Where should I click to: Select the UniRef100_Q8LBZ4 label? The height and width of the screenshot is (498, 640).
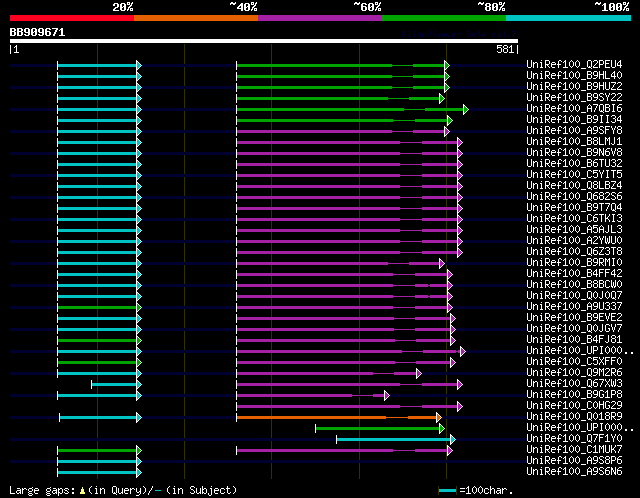point(574,185)
